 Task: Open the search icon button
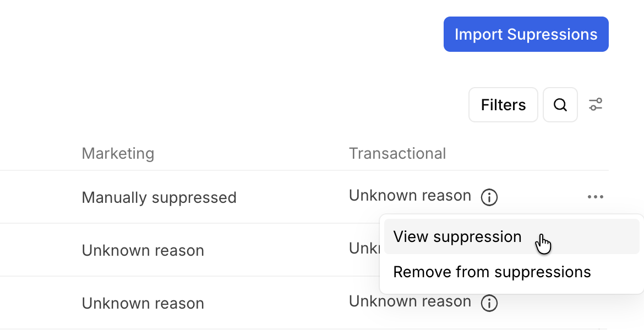tap(560, 105)
